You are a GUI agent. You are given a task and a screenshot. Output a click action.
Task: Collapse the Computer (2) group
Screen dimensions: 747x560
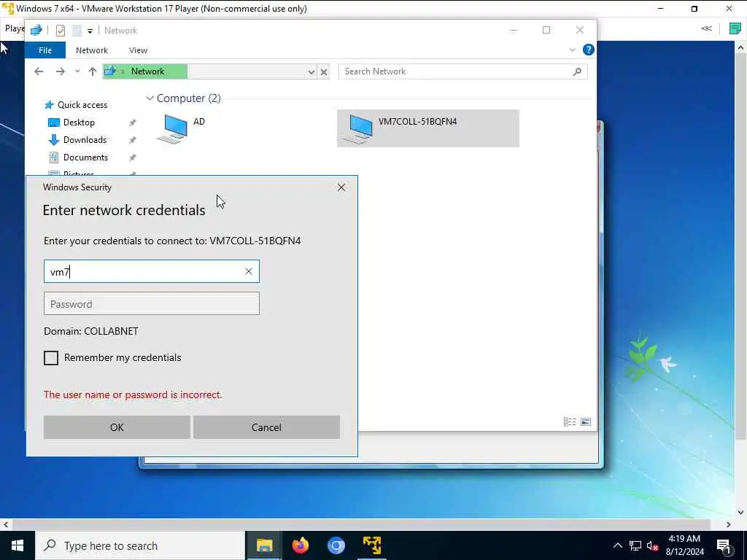pyautogui.click(x=150, y=98)
